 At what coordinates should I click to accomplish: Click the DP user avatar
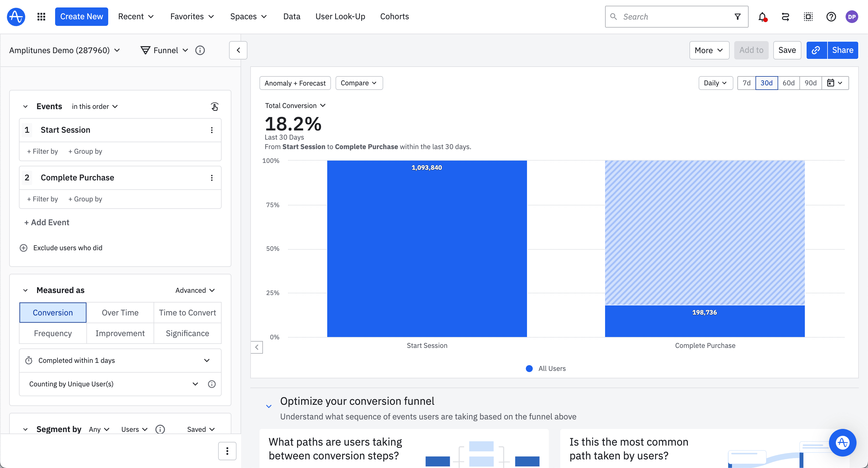coord(852,16)
